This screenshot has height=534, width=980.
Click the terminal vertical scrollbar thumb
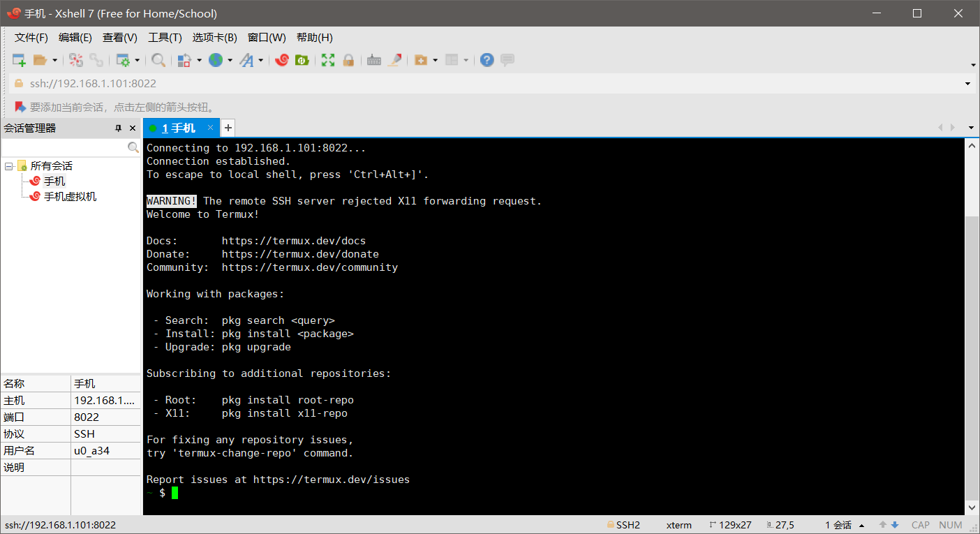click(972, 357)
